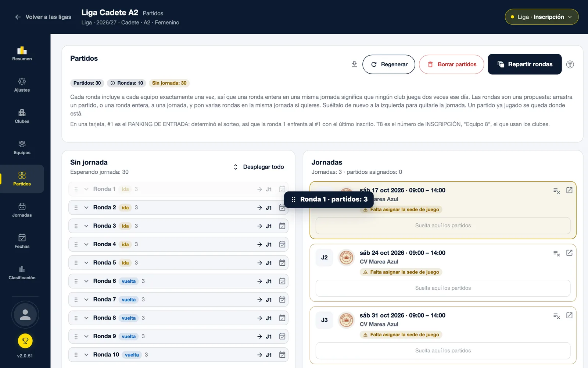Open the Liga · Inscripción dropdown
The width and height of the screenshot is (588, 368).
[542, 17]
